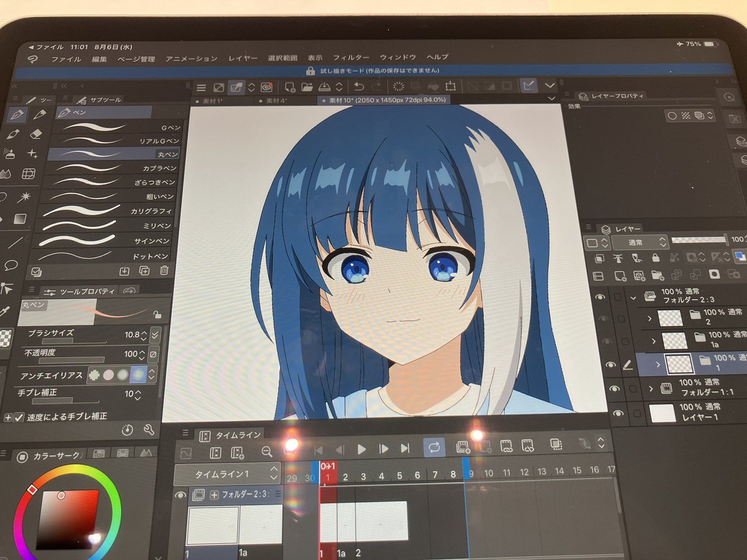Select the ミリペン sub tool

click(x=107, y=225)
